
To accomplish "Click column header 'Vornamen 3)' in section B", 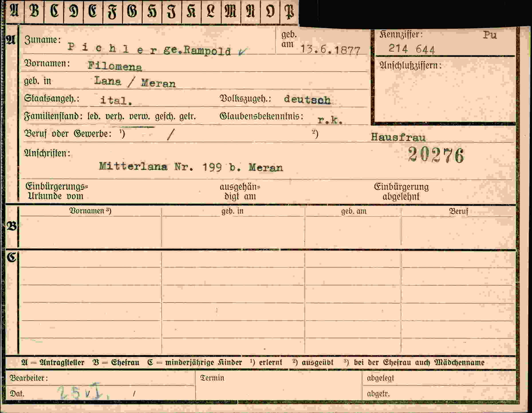I will point(90,211).
